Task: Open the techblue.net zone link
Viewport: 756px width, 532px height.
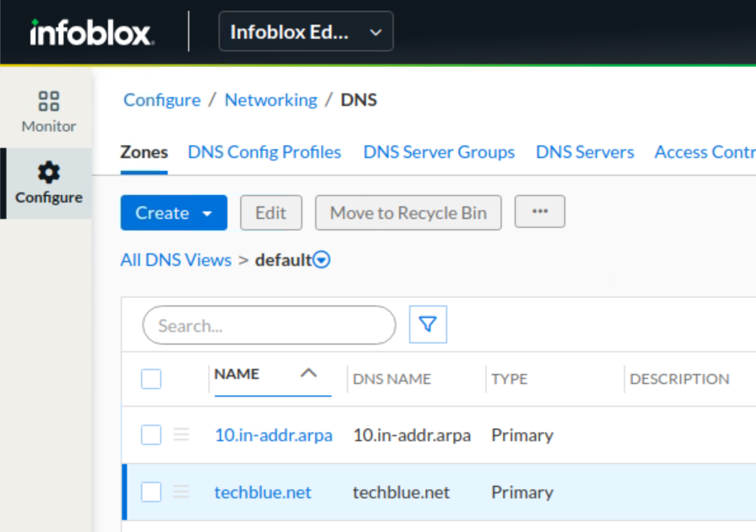Action: pos(263,492)
